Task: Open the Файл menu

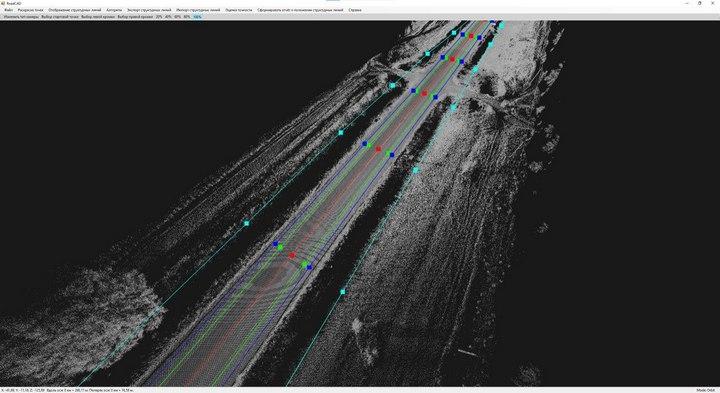Action: pyautogui.click(x=8, y=10)
